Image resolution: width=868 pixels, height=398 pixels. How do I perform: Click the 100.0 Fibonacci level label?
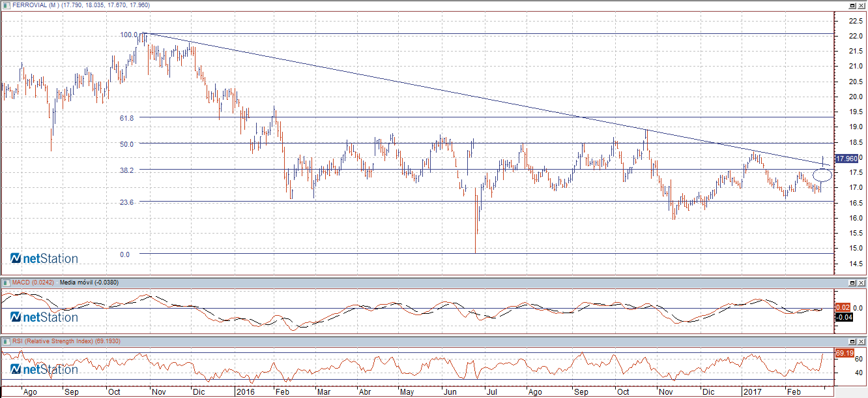tap(129, 35)
